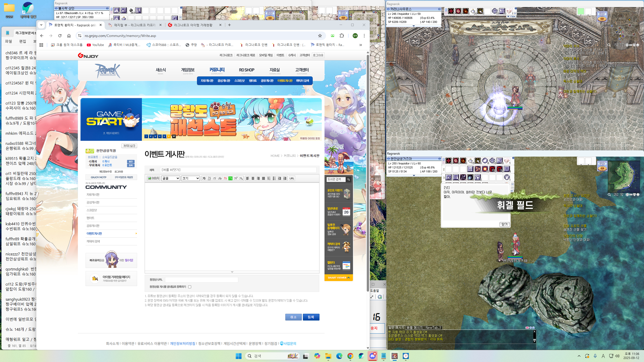Open a new Chrome tab
The height and width of the screenshot is (362, 644).
[x=229, y=25]
